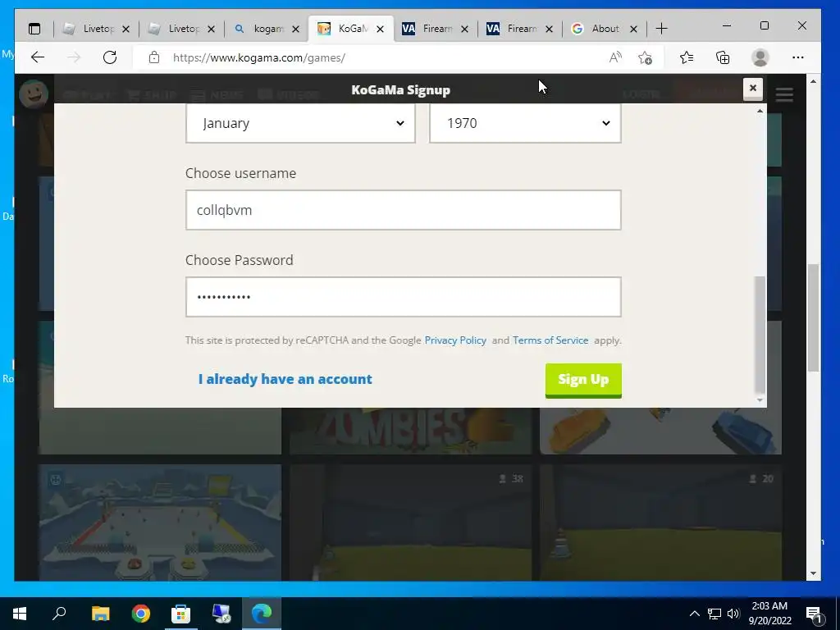Image resolution: width=840 pixels, height=630 pixels.
Task: Open the Zombies game thumbnail
Action: coord(411,431)
